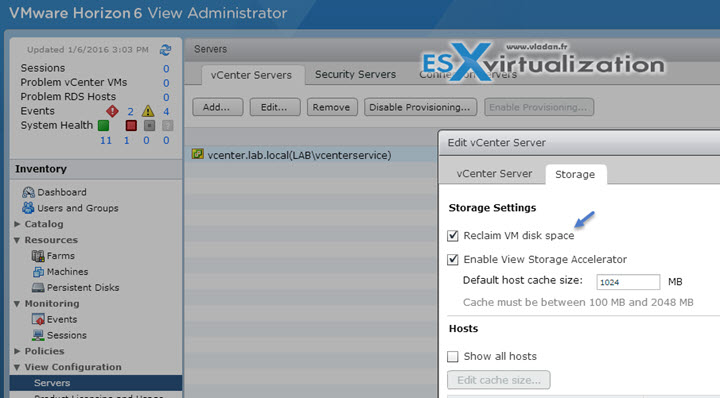
Task: Open the Users and Groups item
Action: point(78,208)
